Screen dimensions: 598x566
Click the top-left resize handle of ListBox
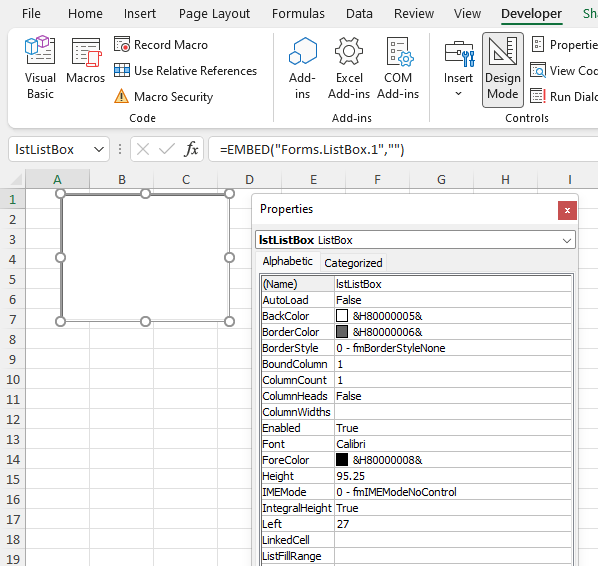point(60,194)
